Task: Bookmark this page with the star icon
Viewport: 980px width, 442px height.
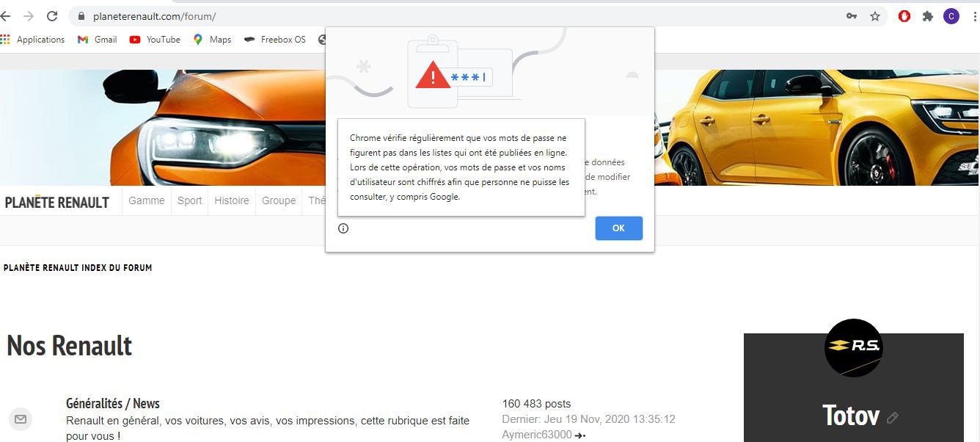Action: point(875,16)
